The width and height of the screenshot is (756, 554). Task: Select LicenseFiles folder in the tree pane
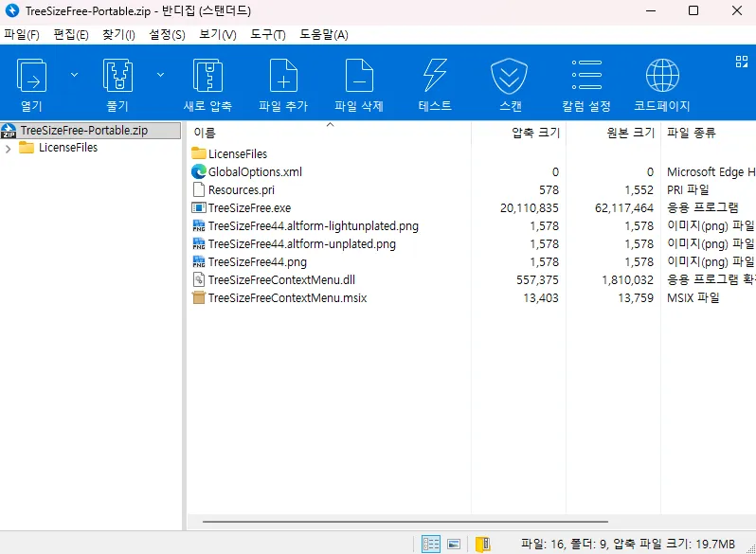coord(68,148)
